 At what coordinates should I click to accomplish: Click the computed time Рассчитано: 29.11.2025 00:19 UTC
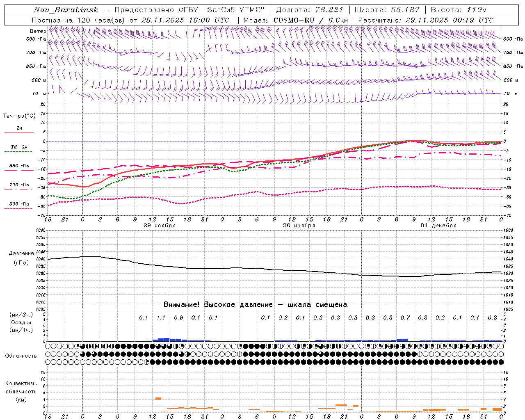426,20
